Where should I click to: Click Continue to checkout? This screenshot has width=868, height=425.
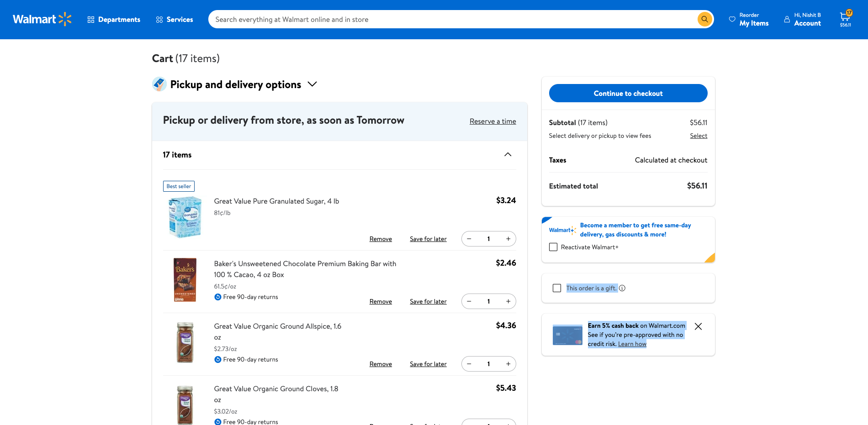tap(628, 93)
